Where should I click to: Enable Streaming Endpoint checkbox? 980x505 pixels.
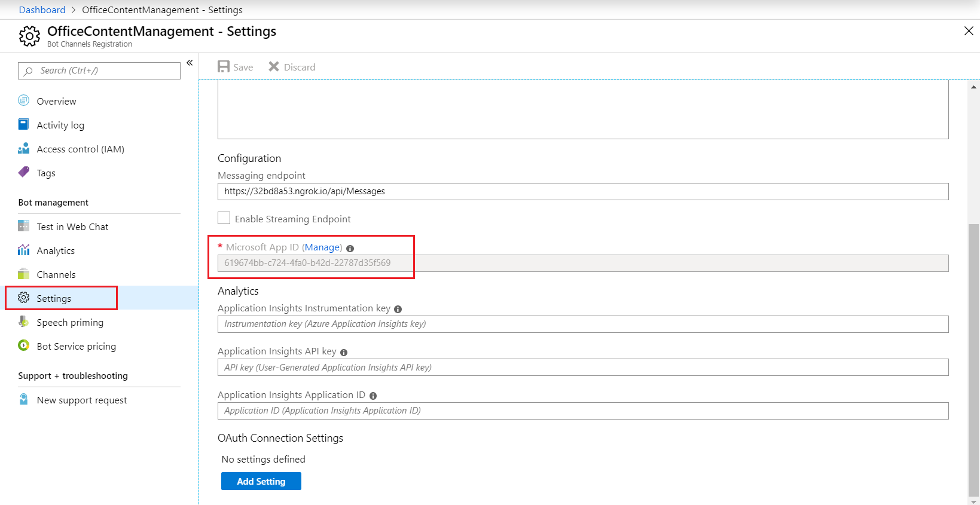coord(224,218)
